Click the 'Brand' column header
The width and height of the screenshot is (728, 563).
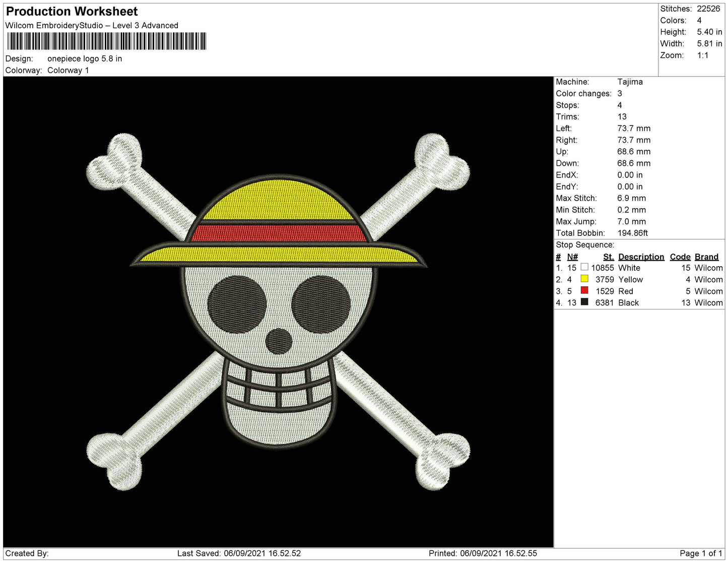pos(706,257)
